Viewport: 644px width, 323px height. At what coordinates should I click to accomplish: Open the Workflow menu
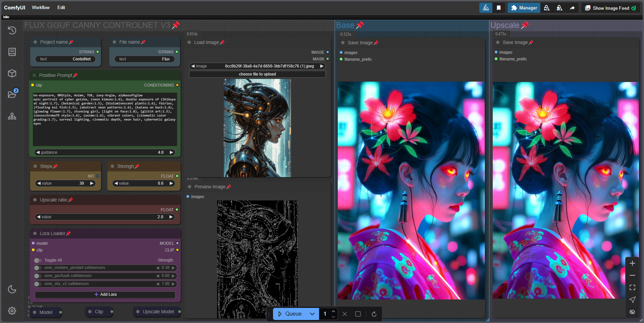tap(41, 7)
